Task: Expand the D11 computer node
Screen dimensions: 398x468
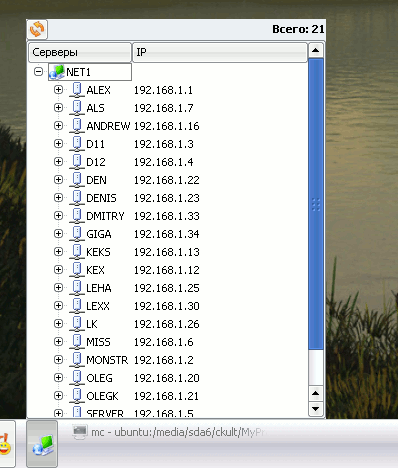Action: point(58,144)
